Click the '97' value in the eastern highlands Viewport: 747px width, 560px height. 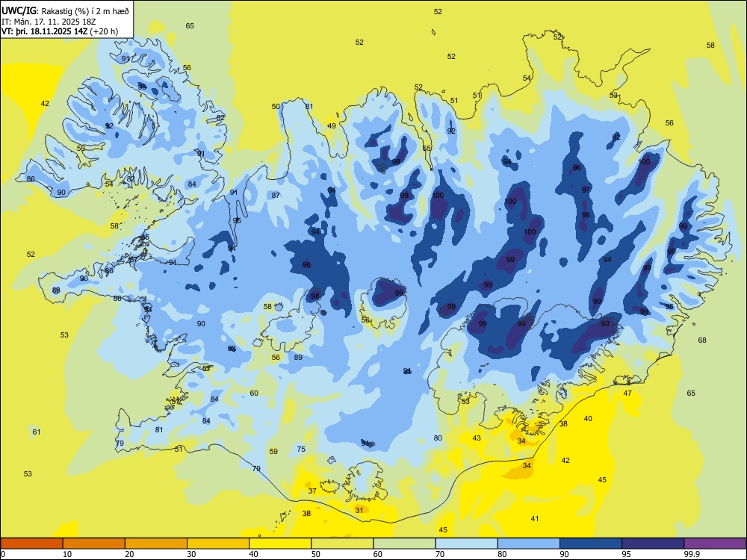coord(586,190)
